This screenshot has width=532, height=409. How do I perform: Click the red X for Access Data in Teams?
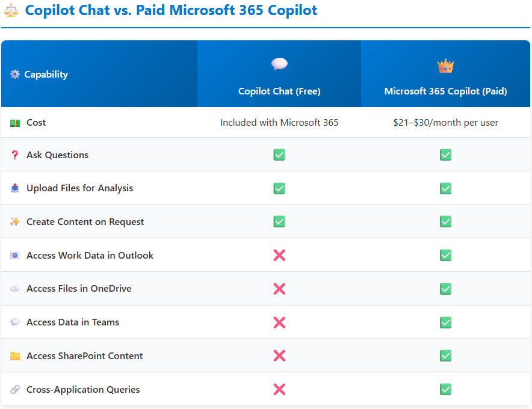[x=279, y=322]
